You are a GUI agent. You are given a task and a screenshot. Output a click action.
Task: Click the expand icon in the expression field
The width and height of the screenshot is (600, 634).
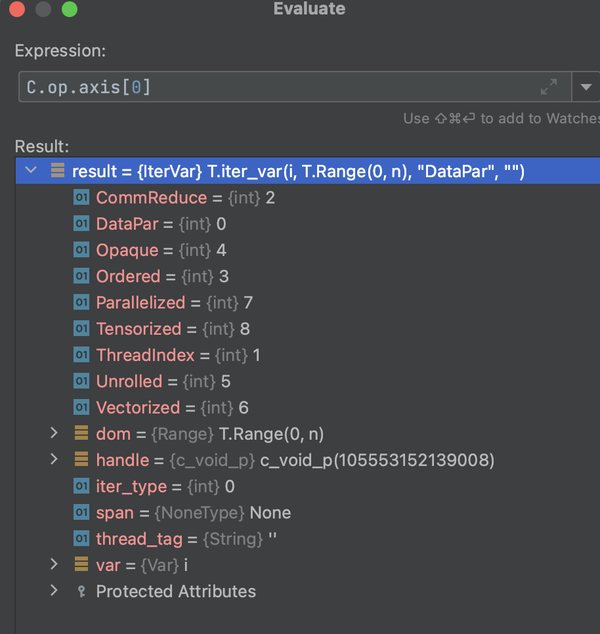pos(548,87)
